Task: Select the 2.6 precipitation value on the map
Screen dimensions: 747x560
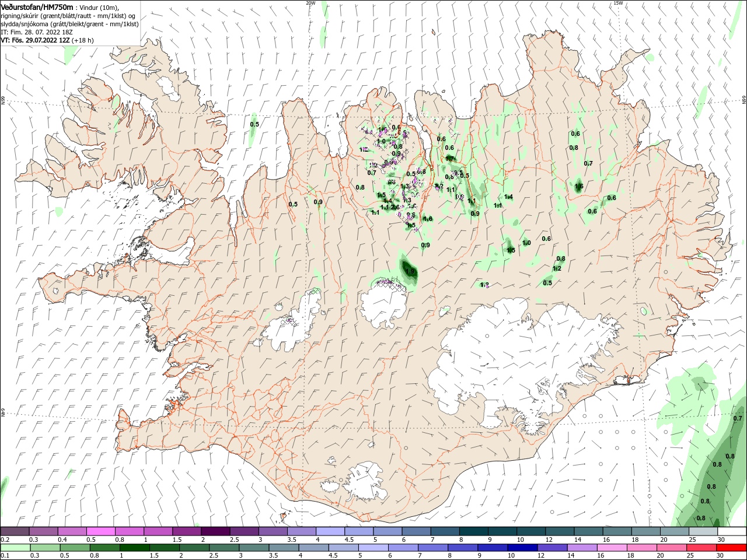Action: coord(395,207)
